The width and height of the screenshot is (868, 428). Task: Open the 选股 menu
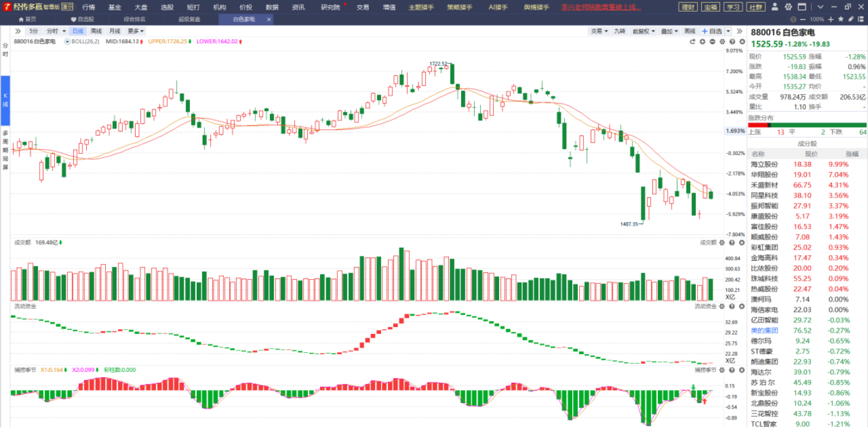click(x=167, y=7)
